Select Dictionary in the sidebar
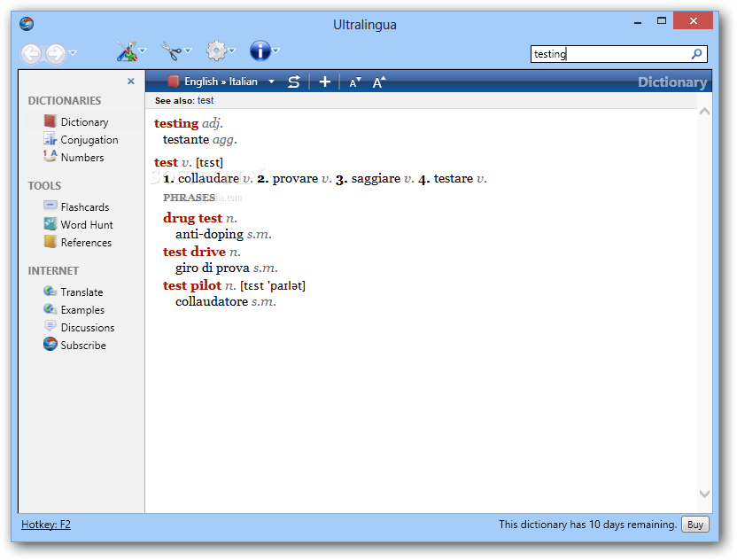Viewport: 737px width, 560px height. pyautogui.click(x=85, y=122)
